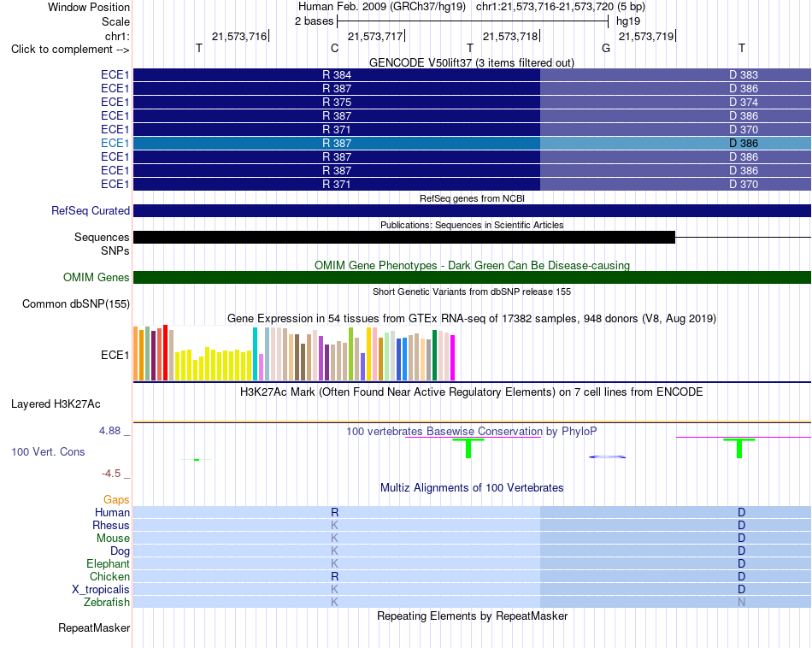Click 'Short Genetic Variants from dbSNP release 155' title
Screen dimensions: 812x648
click(472, 292)
